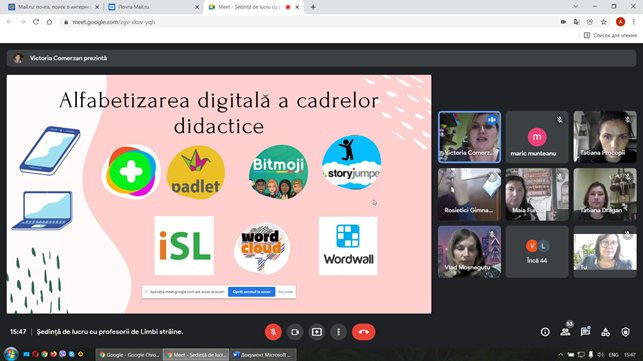
Task: Switch to Google - Google Chrome taskbar window
Action: click(129, 355)
